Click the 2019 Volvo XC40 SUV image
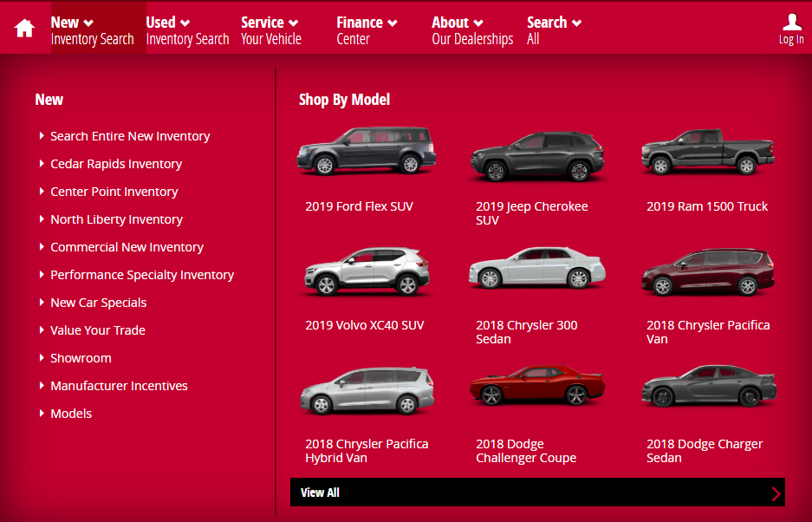The image size is (812, 522). 366,269
